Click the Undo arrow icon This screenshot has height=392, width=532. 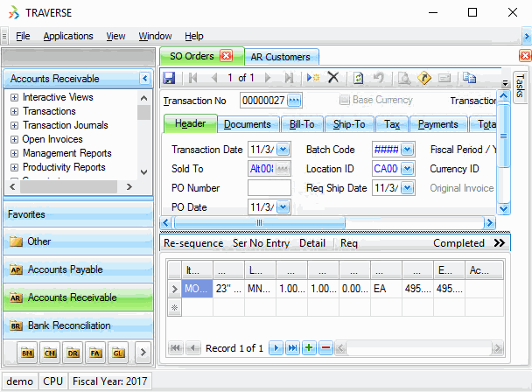coord(379,78)
